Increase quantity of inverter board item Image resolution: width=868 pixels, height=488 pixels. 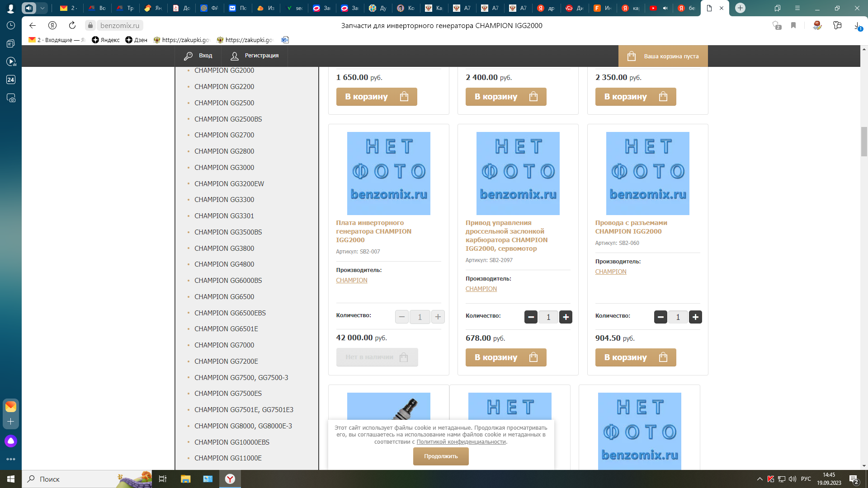pos(438,317)
